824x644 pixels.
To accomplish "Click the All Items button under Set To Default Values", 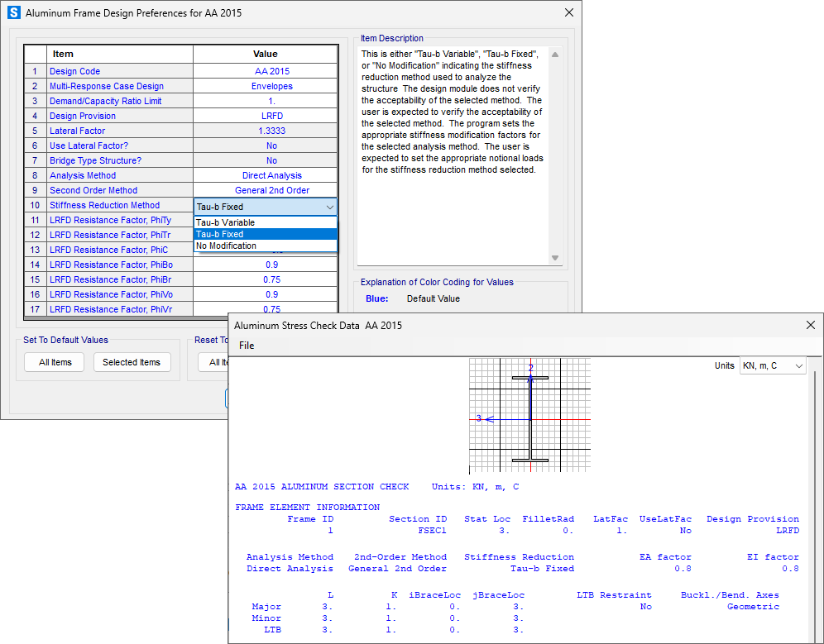I will (x=55, y=362).
